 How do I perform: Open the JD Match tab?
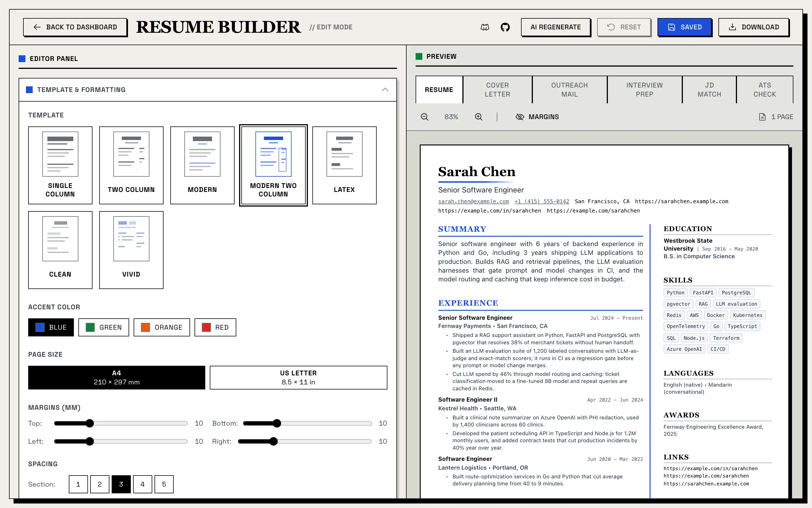pyautogui.click(x=709, y=90)
